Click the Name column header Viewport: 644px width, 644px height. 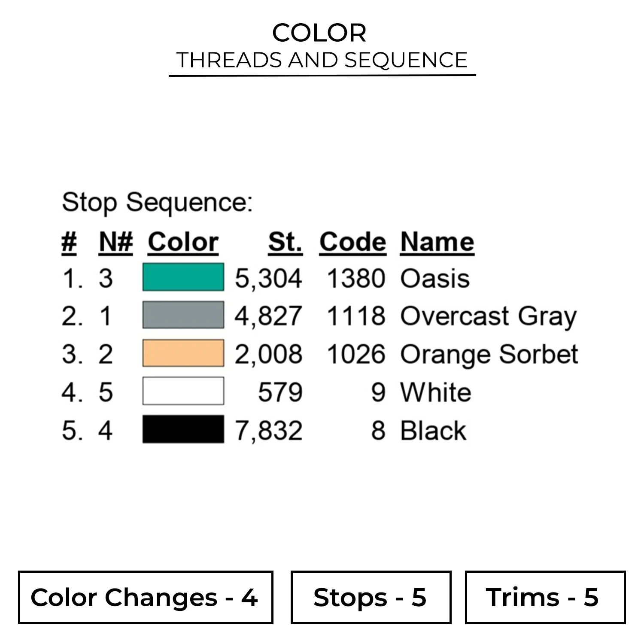click(x=437, y=242)
